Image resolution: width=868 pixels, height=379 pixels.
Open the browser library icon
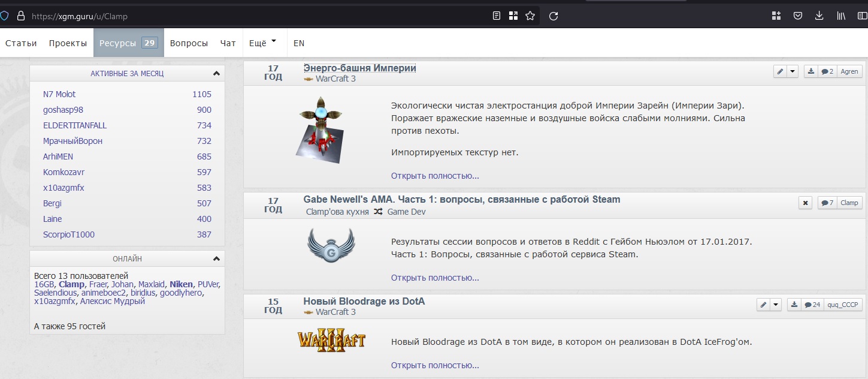click(841, 16)
